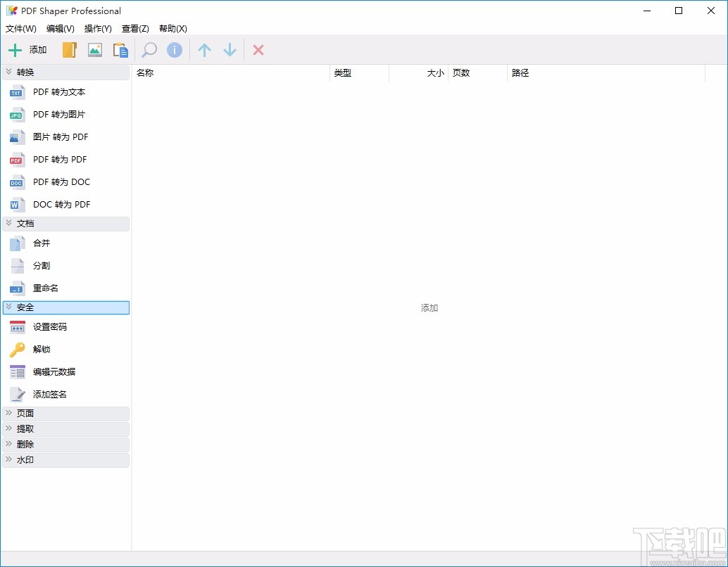The width and height of the screenshot is (728, 567).
Task: Select the PDF 转为文本 conversion tool
Action: click(x=59, y=91)
